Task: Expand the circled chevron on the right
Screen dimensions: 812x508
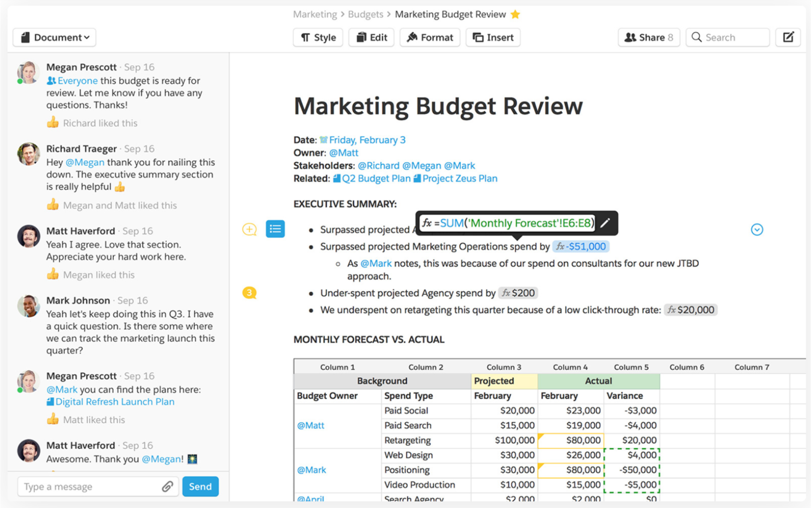Action: [757, 229]
